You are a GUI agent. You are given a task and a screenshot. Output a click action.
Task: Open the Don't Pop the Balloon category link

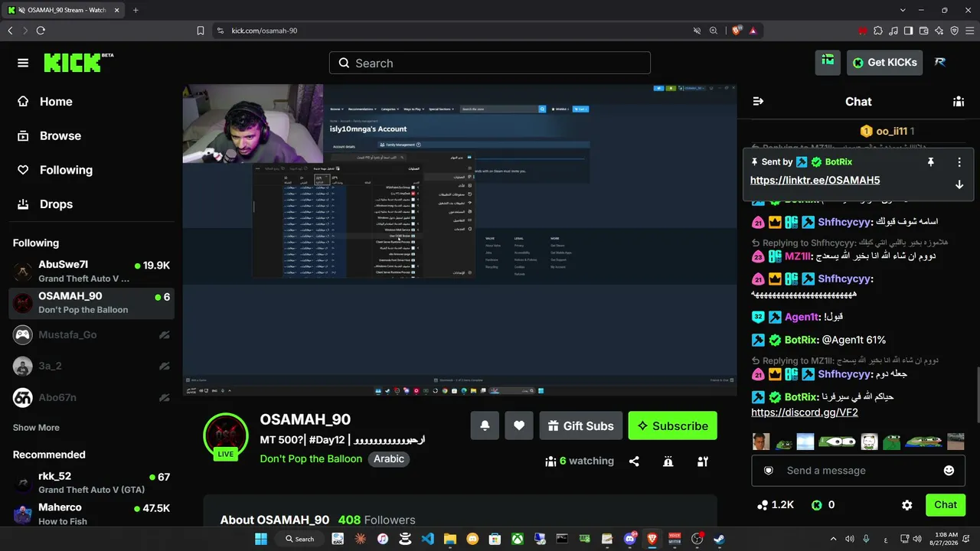click(x=311, y=459)
